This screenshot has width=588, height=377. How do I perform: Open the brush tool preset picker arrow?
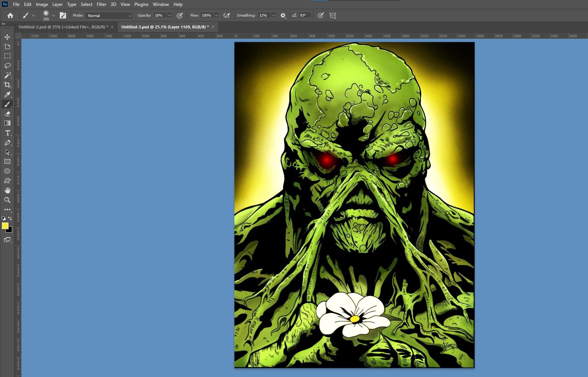33,15
